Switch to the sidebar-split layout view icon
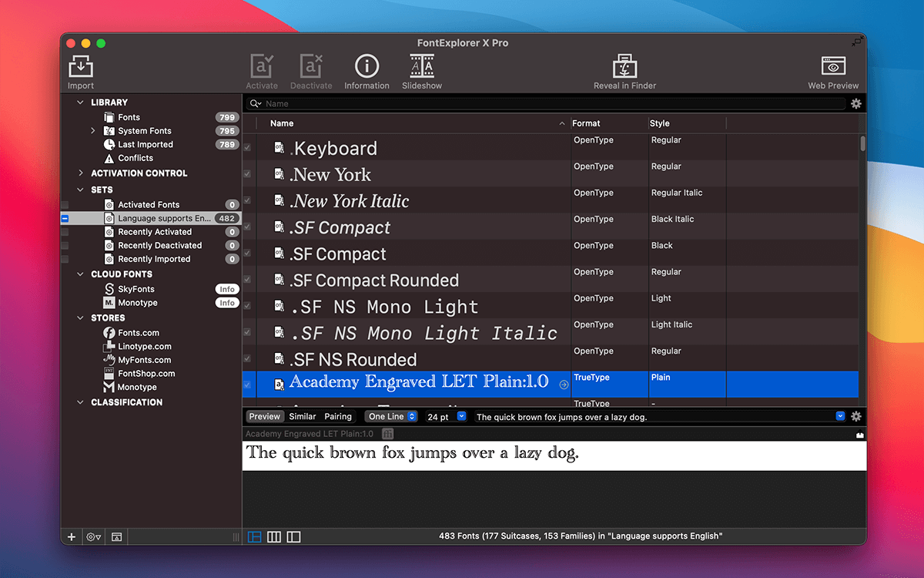 click(293, 537)
